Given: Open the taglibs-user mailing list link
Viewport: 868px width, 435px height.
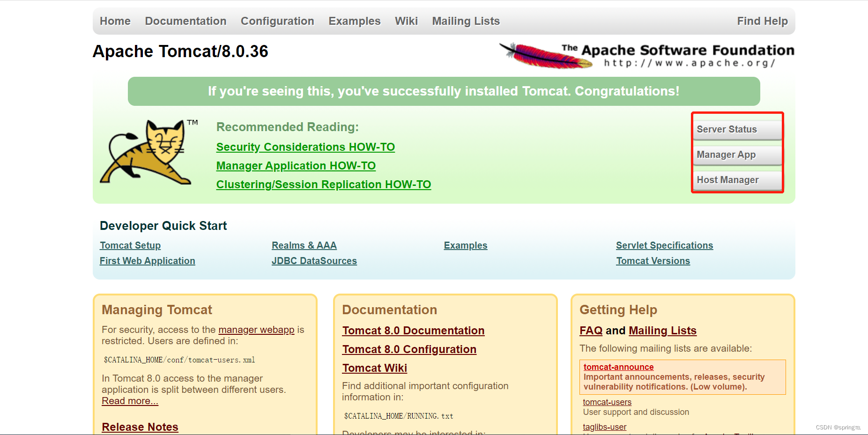Looking at the screenshot, I should 605,427.
